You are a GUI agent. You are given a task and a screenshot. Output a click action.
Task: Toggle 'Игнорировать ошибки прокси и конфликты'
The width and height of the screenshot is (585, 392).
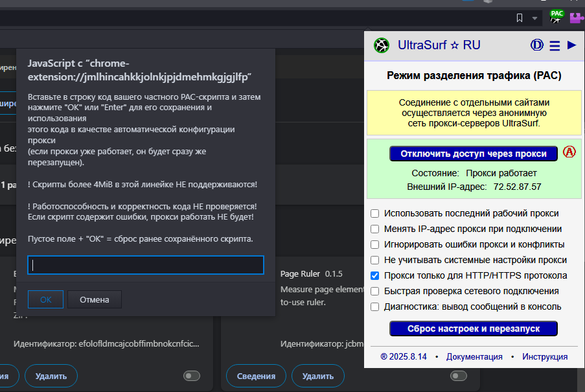pos(374,245)
